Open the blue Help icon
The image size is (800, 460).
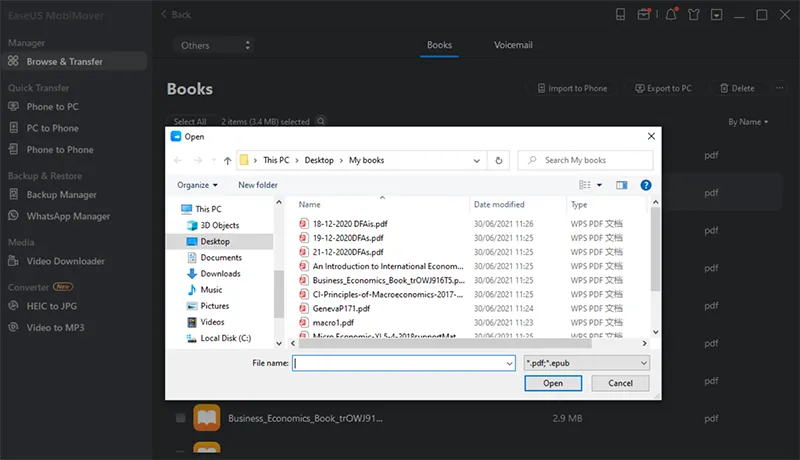point(645,185)
